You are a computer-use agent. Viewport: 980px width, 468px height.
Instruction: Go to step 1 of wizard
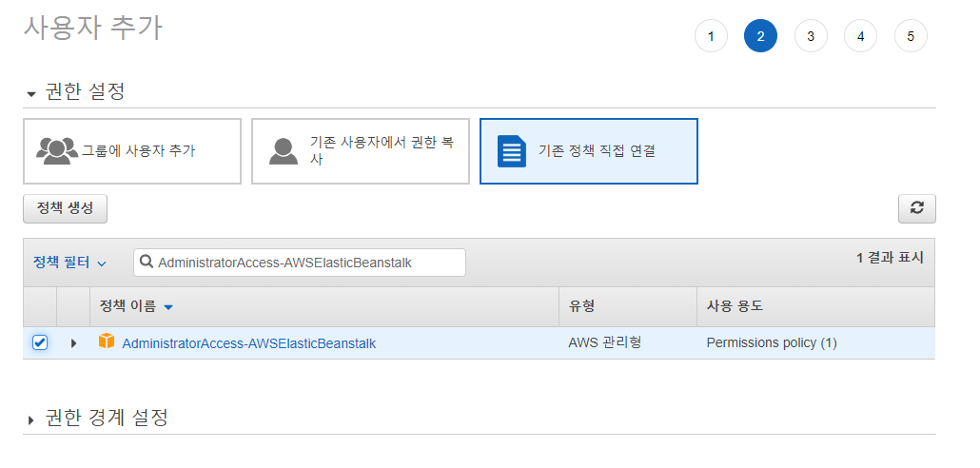pos(711,35)
